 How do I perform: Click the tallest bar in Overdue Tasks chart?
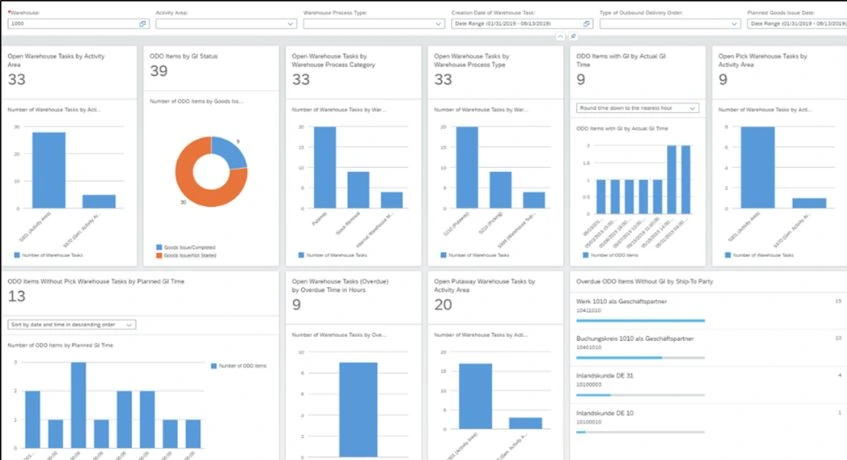(x=358, y=410)
